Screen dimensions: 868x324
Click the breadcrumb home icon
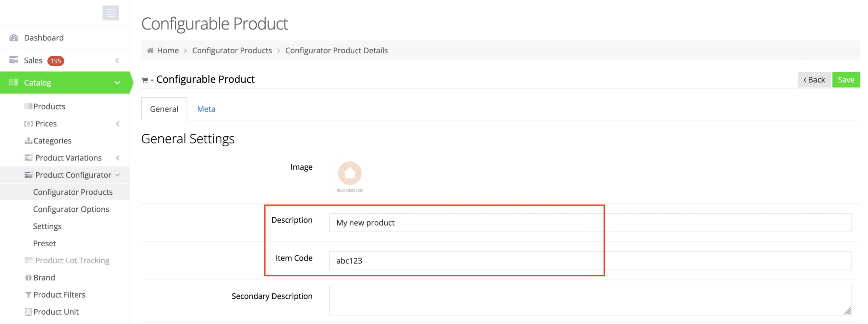pyautogui.click(x=150, y=51)
